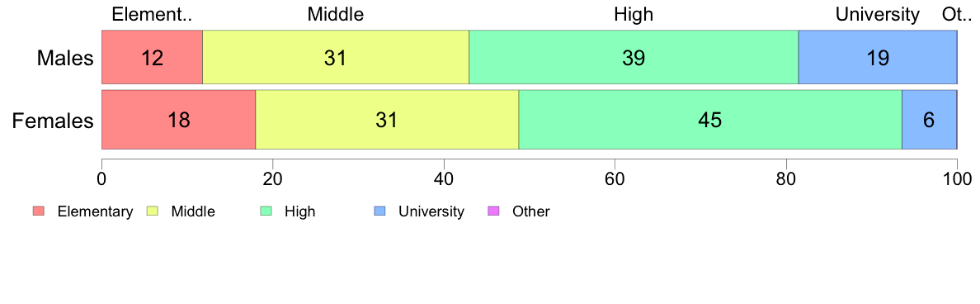Screen dimensions: 980x304
Task: Select the Males High segment labeled 39
Action: click(634, 57)
